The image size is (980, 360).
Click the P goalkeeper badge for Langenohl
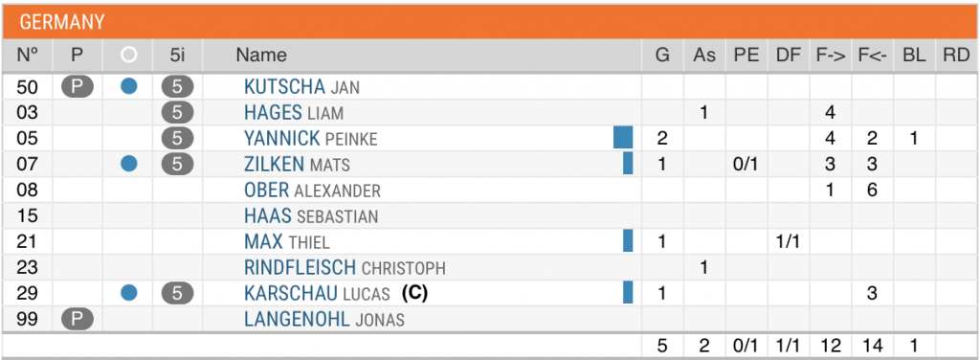tap(77, 320)
